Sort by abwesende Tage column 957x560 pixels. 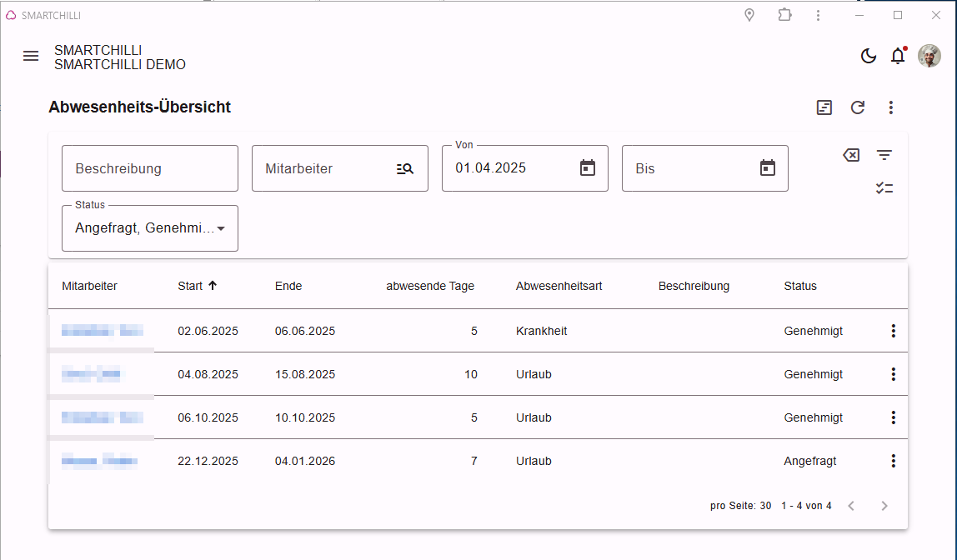[429, 286]
